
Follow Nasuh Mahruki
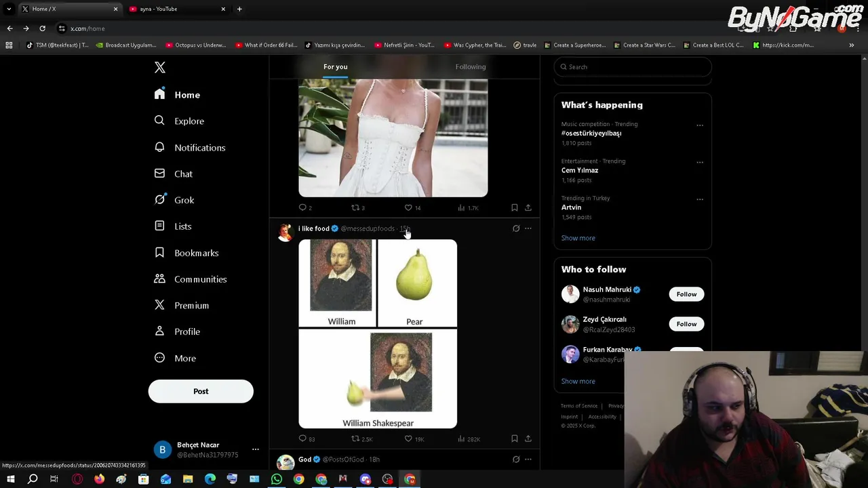click(686, 294)
